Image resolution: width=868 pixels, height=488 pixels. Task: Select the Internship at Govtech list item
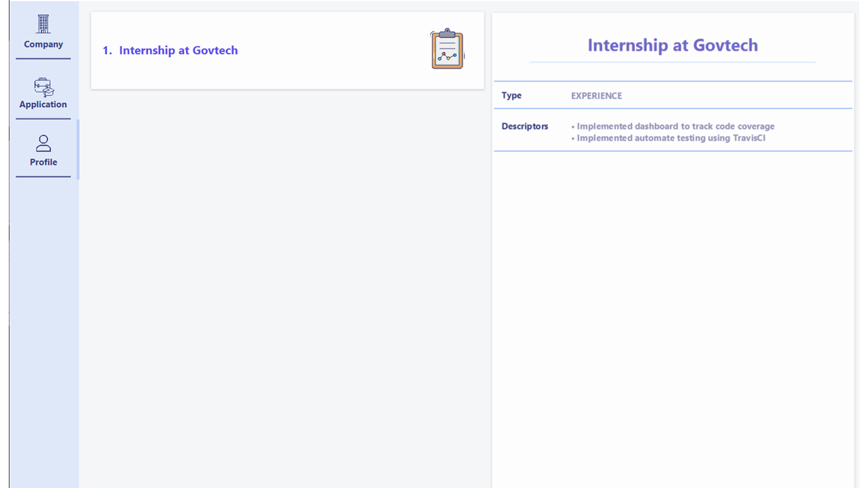(288, 50)
